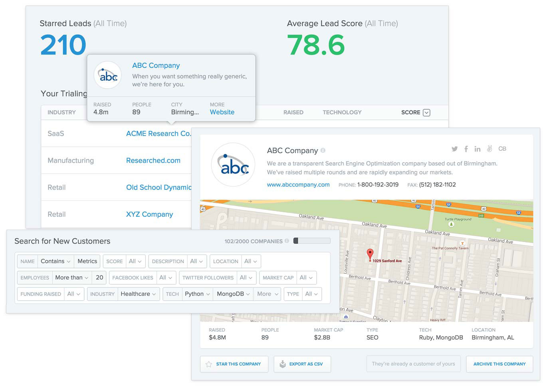Sort table by Technology column header
Viewport: 549px width, 392px height.
click(342, 112)
